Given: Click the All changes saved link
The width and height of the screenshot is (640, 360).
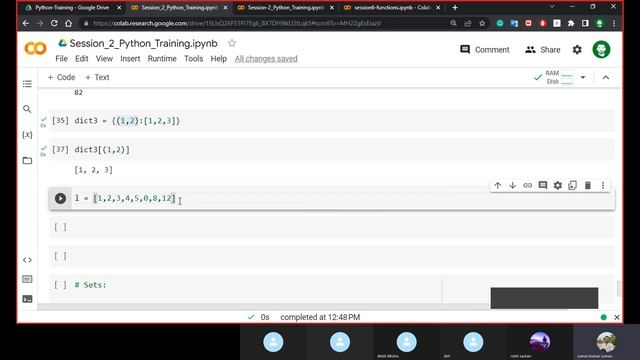Looking at the screenshot, I should 266,59.
